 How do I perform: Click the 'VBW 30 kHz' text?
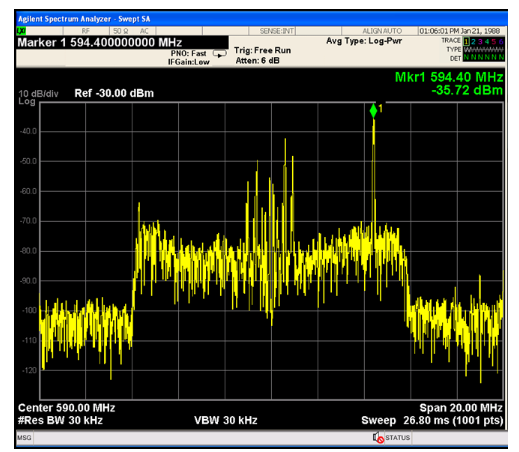coord(226,420)
